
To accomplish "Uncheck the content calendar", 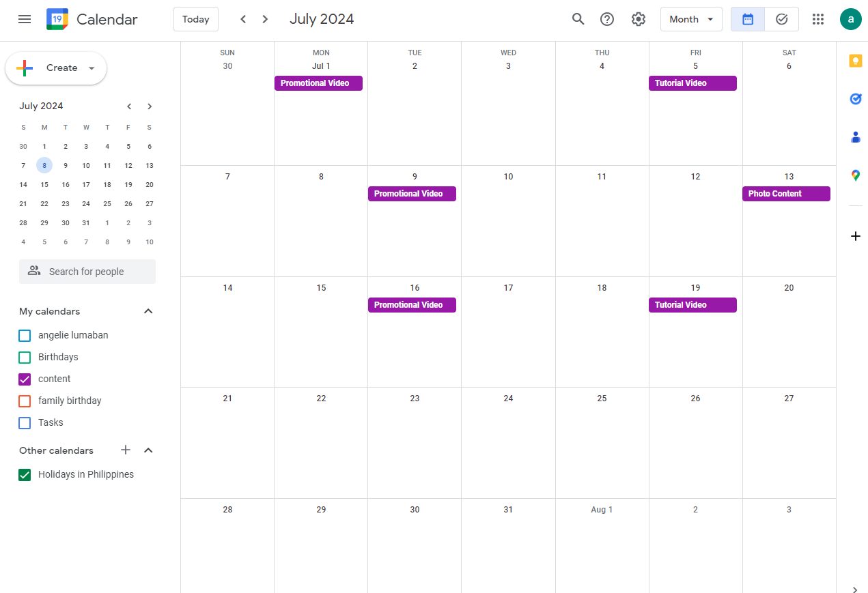I will (x=25, y=379).
